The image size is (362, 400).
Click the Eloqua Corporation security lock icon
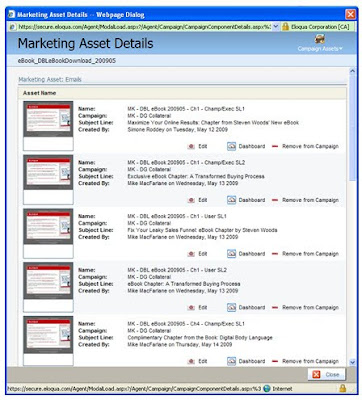pos(285,27)
